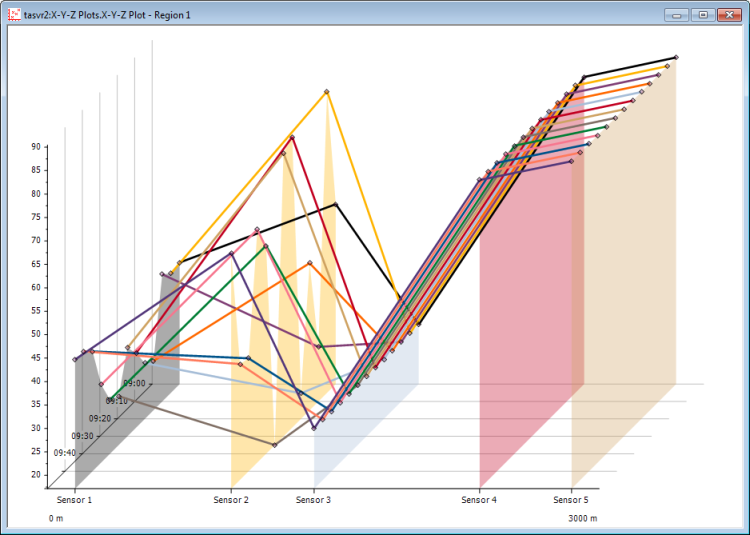750x535 pixels.
Task: Click the 50 value on vertical axis
Action: pyautogui.click(x=36, y=334)
